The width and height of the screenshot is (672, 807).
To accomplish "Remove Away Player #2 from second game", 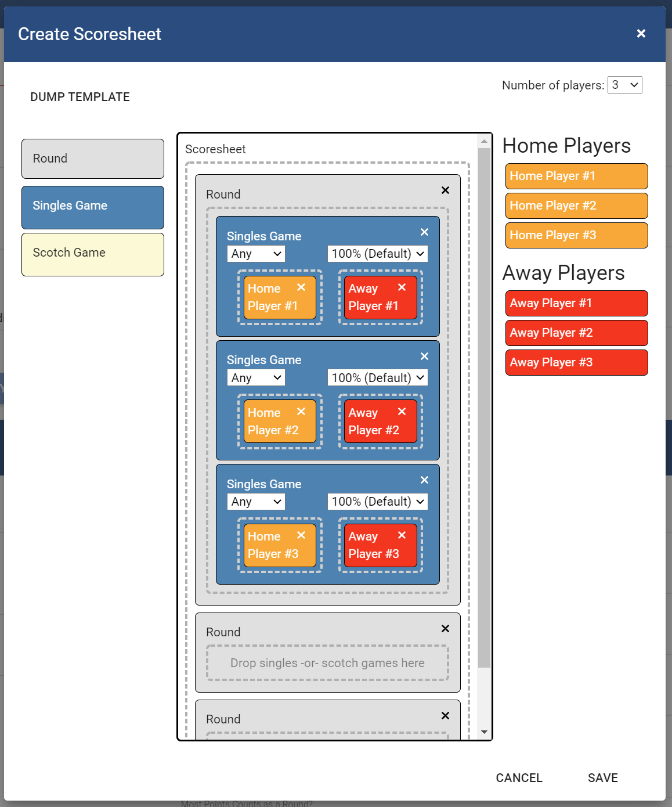I will pos(402,412).
